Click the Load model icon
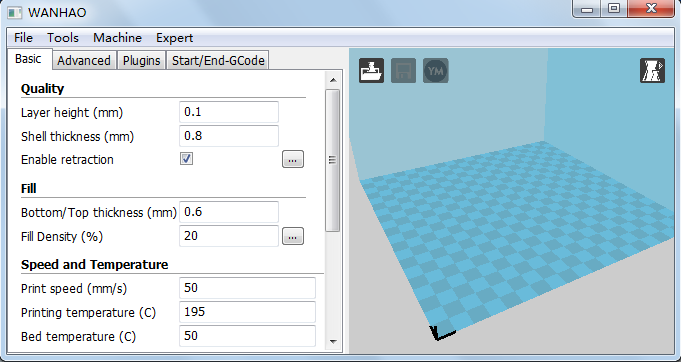Viewport: 681px width, 362px height. [371, 70]
